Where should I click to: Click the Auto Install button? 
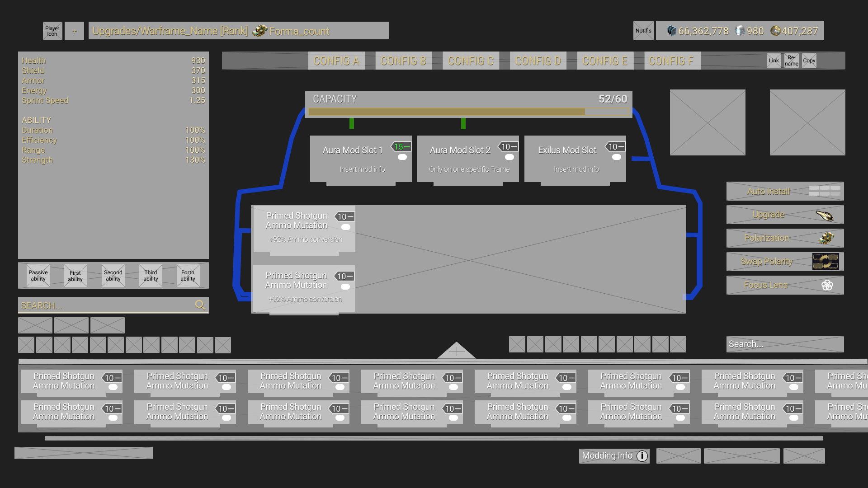(x=785, y=191)
